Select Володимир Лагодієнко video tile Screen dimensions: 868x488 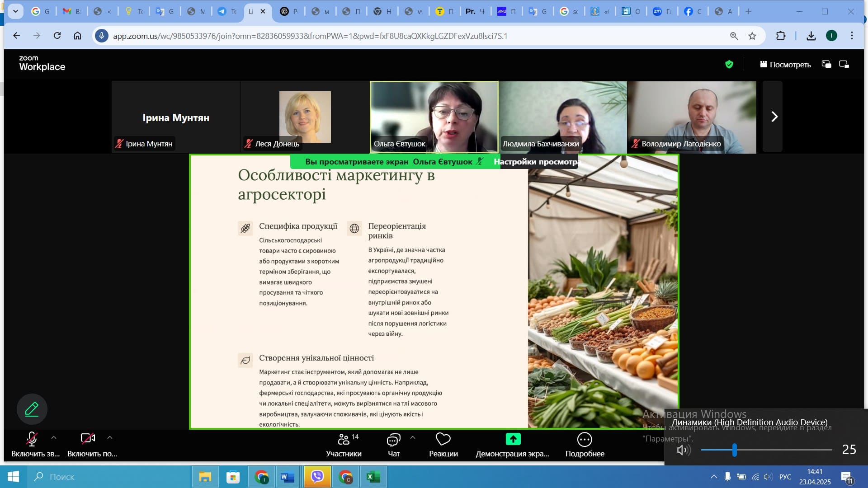coord(692,117)
